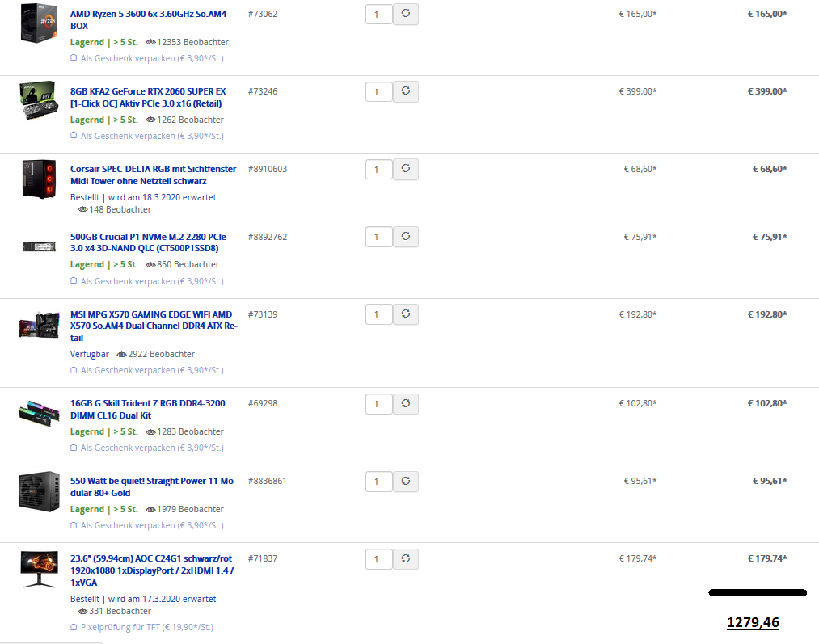819x644 pixels.
Task: Open Corsair SPEC-DELTA RGB Midi Tower link
Action: pyautogui.click(x=153, y=175)
